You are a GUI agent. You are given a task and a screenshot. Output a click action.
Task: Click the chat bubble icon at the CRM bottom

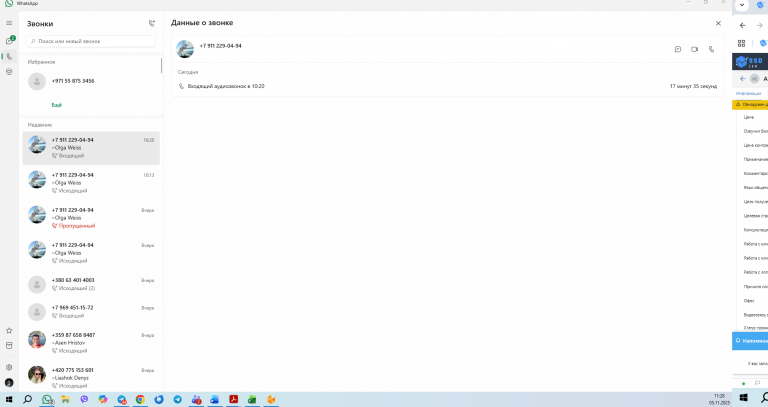coord(757,383)
